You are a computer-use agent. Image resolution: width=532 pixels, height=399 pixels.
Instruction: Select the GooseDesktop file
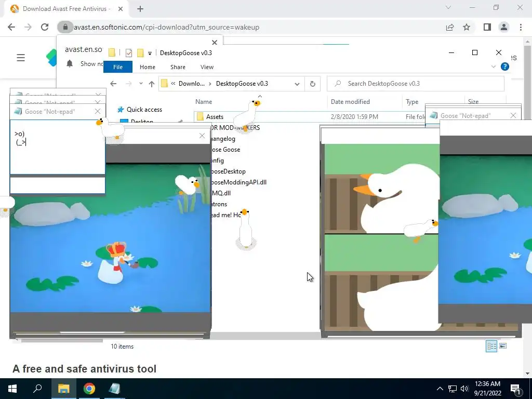(x=228, y=171)
